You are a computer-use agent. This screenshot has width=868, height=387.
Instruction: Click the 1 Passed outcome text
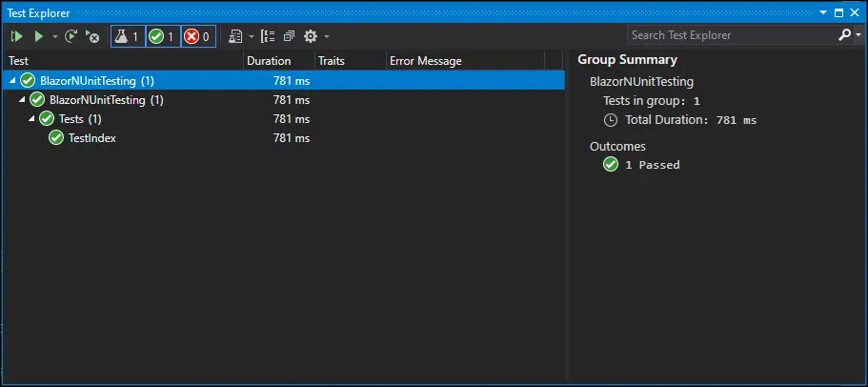[x=652, y=165]
